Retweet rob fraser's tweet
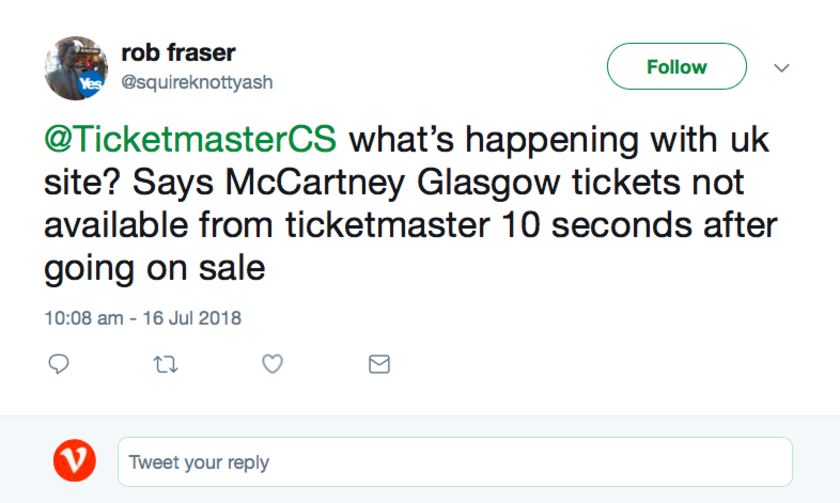The width and height of the screenshot is (840, 503). (x=166, y=365)
